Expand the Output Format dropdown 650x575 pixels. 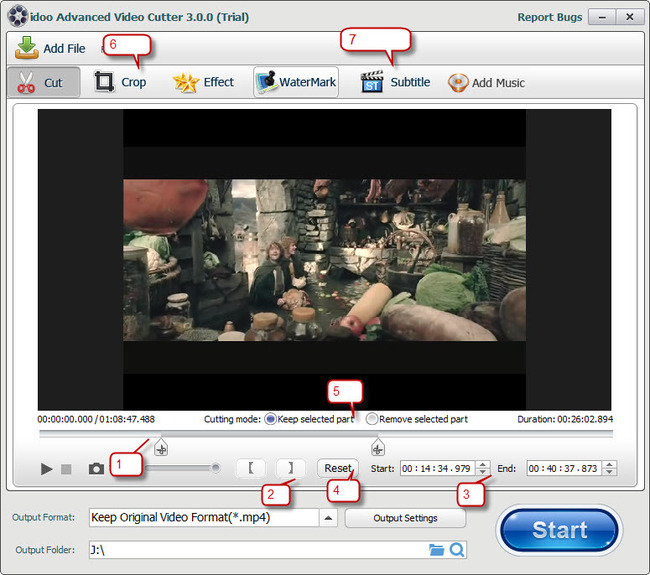pyautogui.click(x=328, y=518)
